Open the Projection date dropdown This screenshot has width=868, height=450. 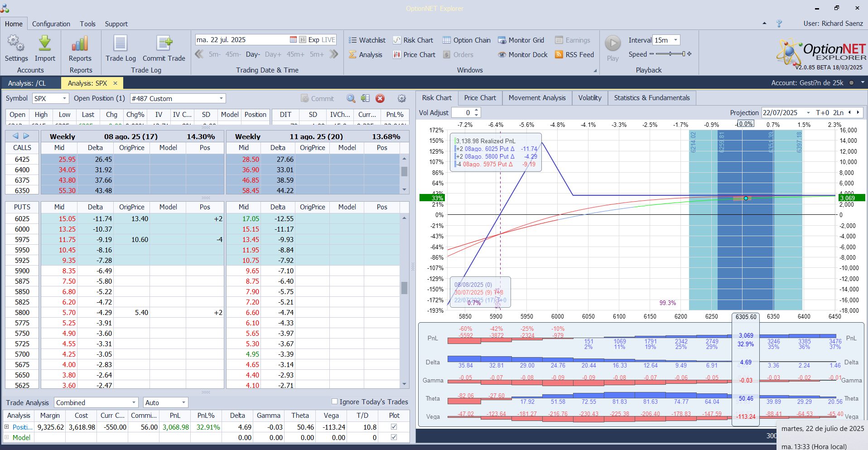click(x=808, y=113)
